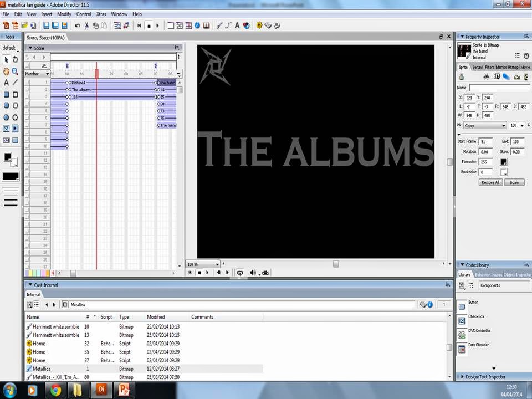Open the Backcolor swatch in Property Inspector

504,172
